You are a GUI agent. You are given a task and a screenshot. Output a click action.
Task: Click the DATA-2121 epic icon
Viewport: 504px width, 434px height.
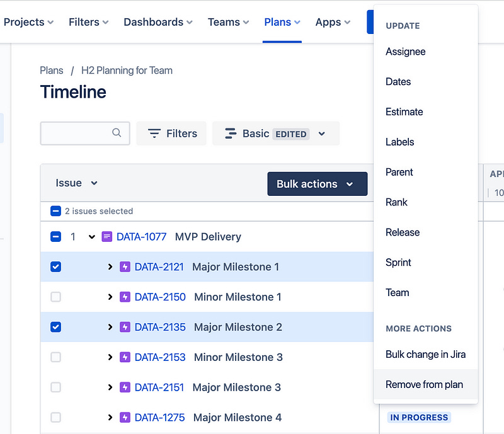click(x=125, y=267)
